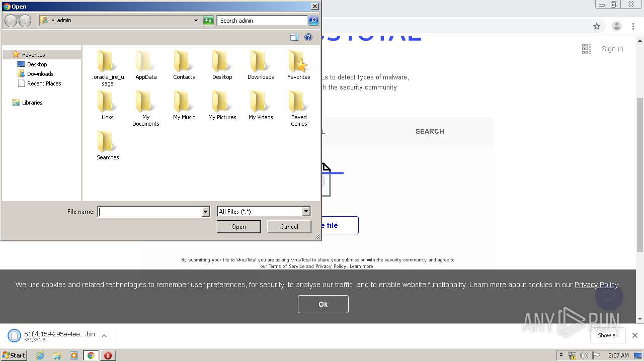Open dialog Help icon
The width and height of the screenshot is (644, 362).
click(308, 37)
